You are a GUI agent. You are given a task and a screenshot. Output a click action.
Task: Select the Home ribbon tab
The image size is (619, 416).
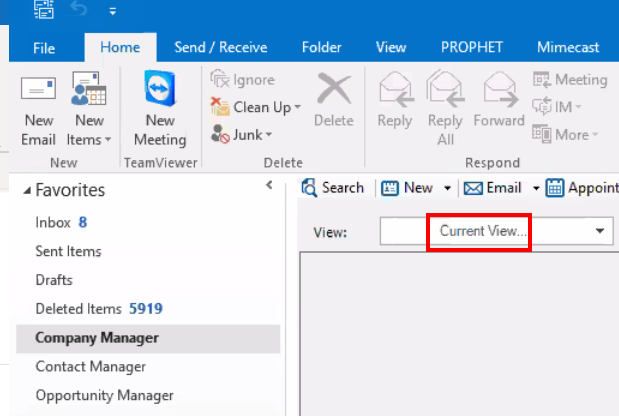120,47
